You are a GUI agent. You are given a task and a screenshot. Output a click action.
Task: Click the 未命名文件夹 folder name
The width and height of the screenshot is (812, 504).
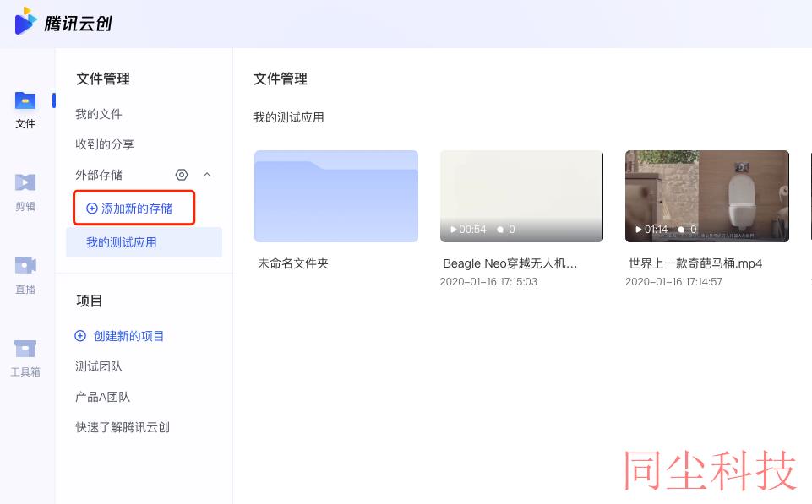[293, 263]
